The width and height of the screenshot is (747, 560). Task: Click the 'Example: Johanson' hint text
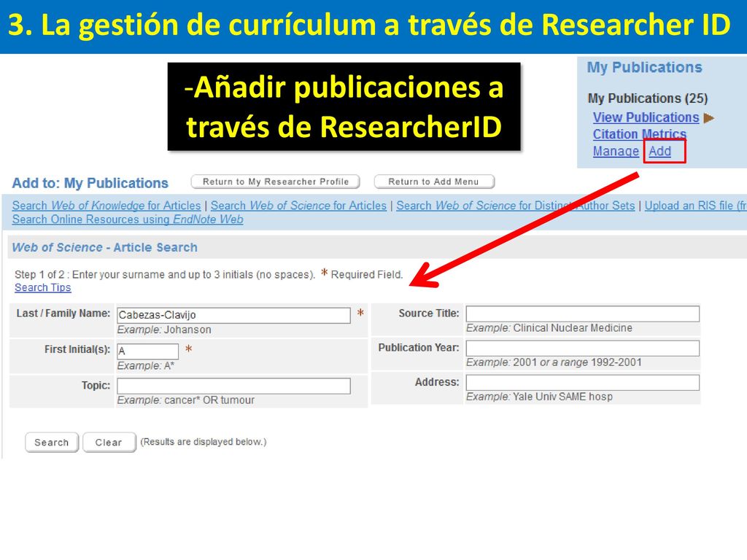(x=164, y=330)
